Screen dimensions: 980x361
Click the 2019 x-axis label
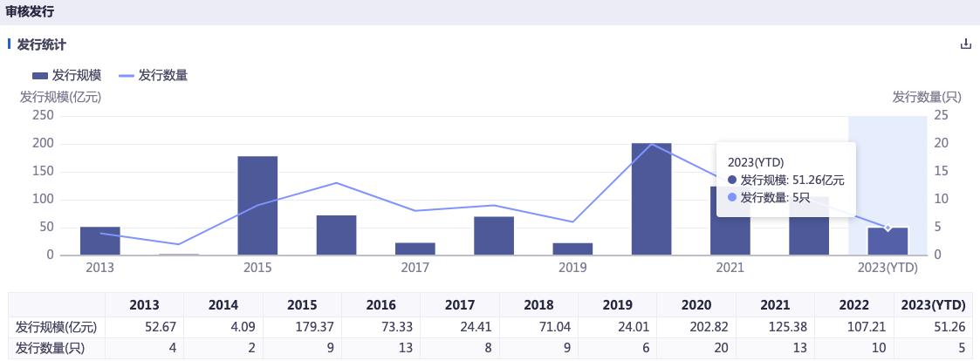pos(572,268)
